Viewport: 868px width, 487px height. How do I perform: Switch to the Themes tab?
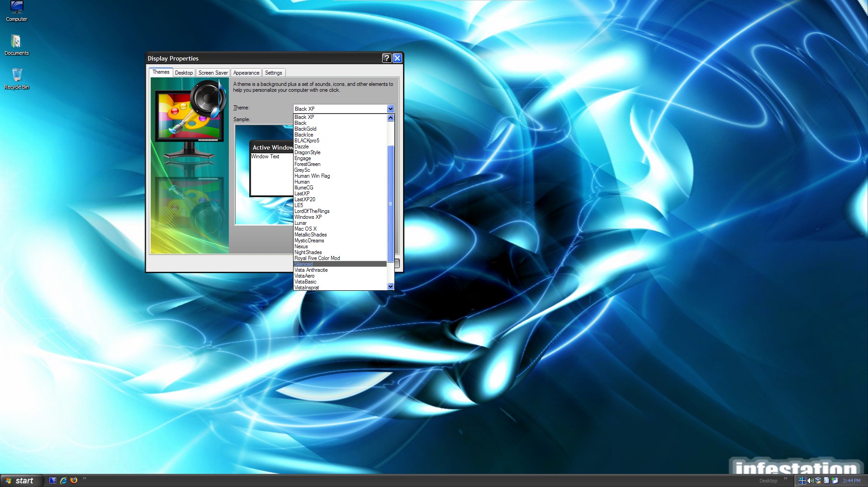coord(161,72)
